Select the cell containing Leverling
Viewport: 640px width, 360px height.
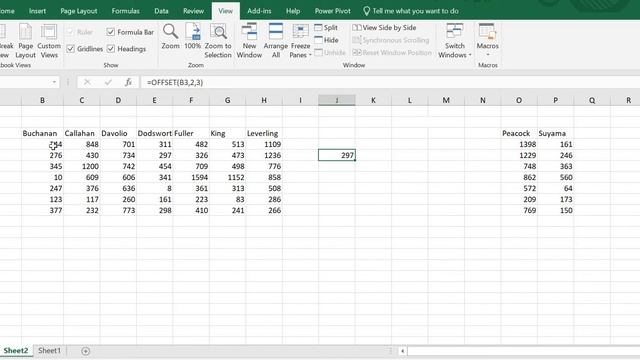coord(264,133)
